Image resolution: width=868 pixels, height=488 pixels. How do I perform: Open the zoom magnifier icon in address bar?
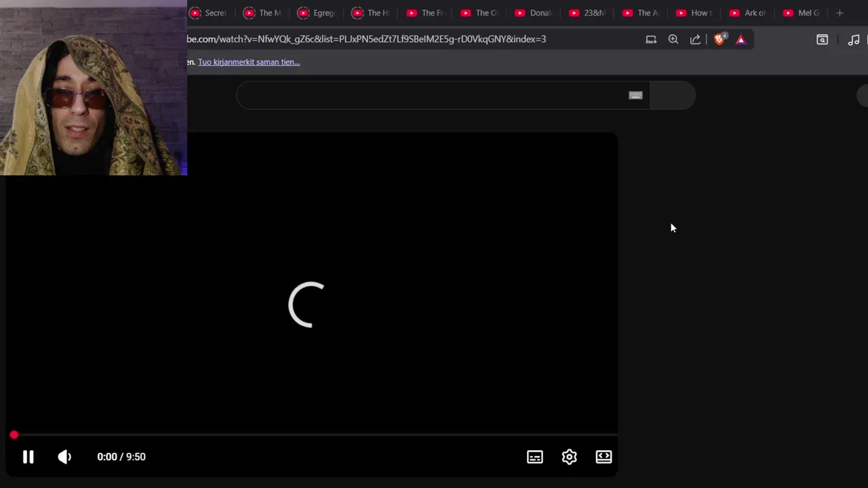pyautogui.click(x=673, y=39)
